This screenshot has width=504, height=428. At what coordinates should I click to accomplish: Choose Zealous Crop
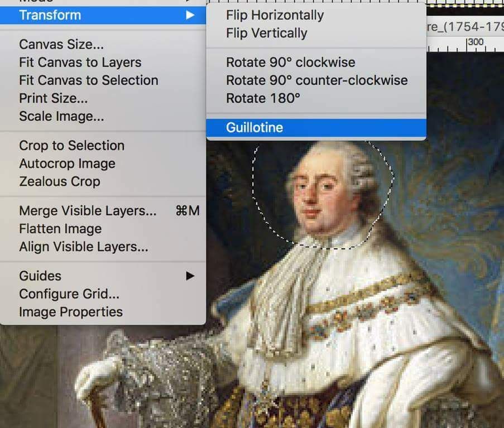click(x=103, y=181)
